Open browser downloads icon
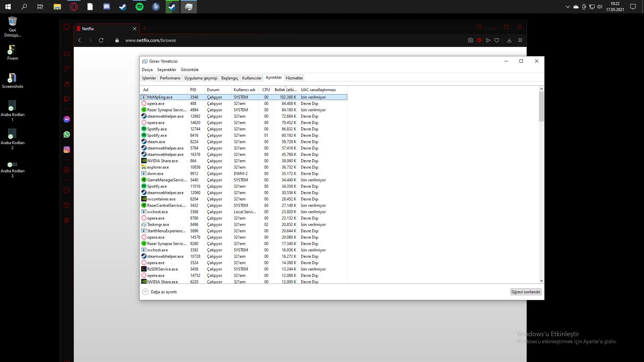644x362 pixels. (x=509, y=40)
